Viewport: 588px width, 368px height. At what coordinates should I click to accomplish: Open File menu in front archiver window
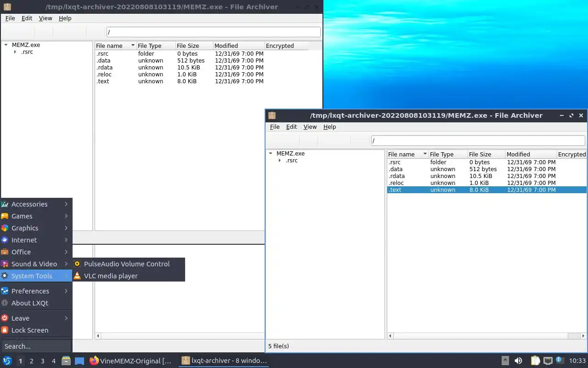275,127
